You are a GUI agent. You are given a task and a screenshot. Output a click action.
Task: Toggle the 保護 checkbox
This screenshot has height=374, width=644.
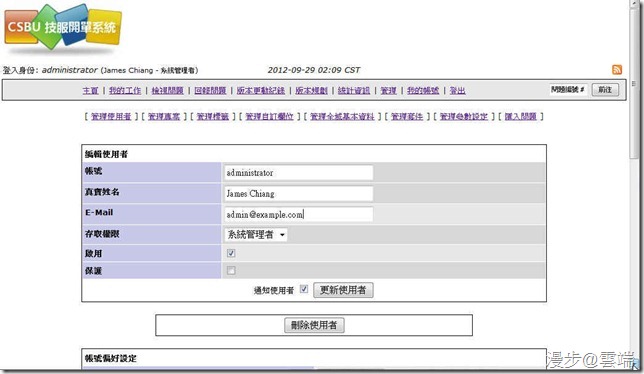pos(231,271)
